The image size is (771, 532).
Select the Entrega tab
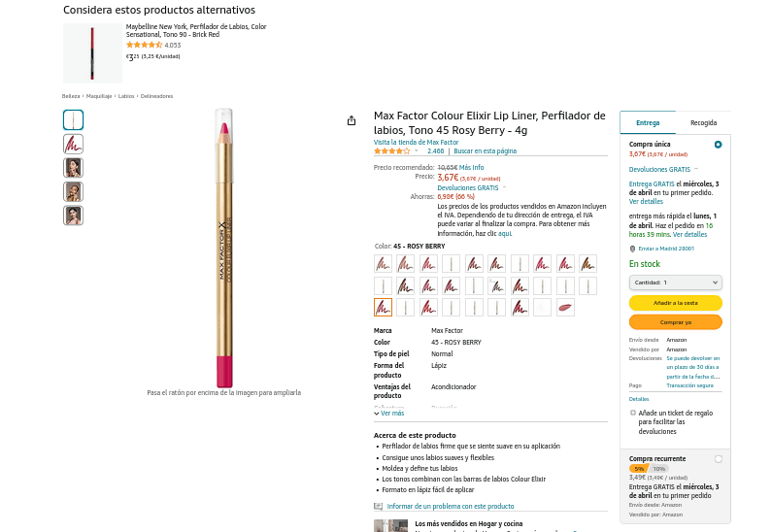(x=648, y=123)
